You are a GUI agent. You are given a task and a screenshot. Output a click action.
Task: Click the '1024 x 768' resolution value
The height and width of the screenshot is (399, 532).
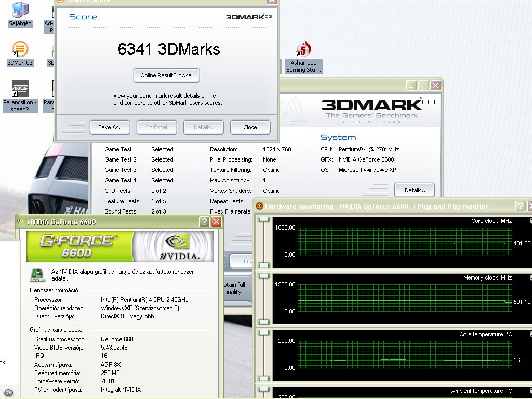tap(277, 149)
